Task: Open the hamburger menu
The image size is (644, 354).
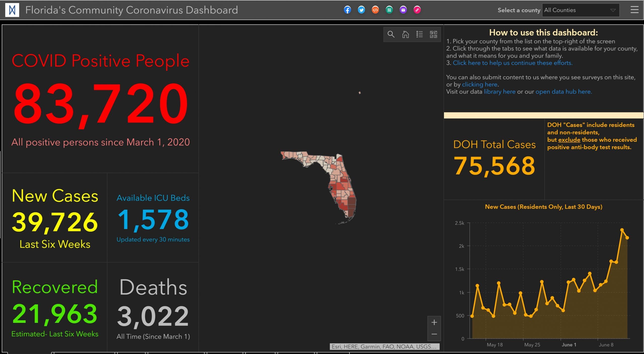Action: pyautogui.click(x=634, y=10)
